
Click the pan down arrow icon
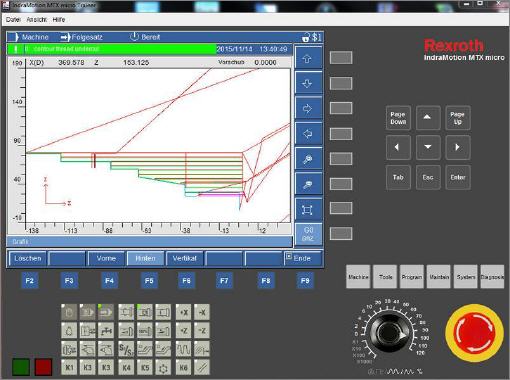(x=308, y=83)
